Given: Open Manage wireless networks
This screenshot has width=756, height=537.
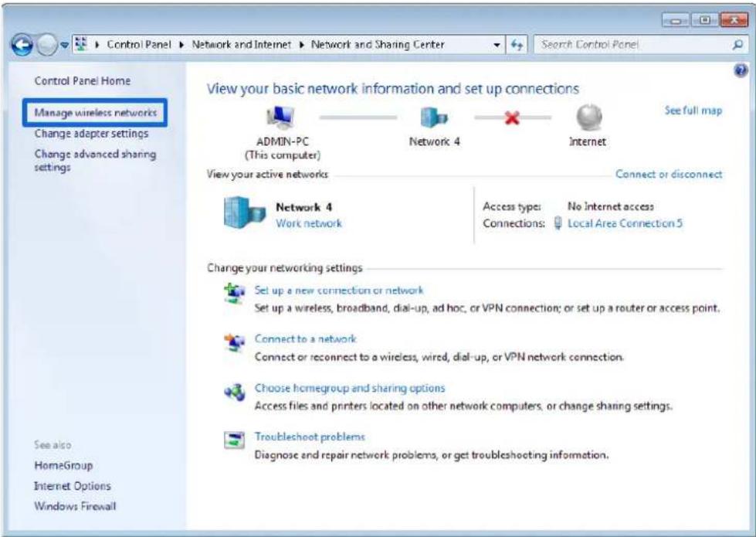Looking at the screenshot, I should click(96, 113).
